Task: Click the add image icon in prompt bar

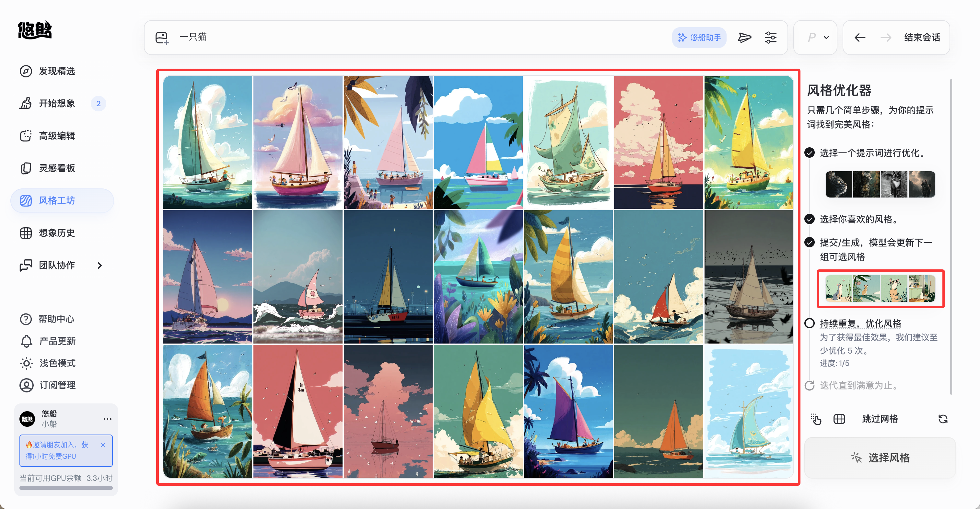Action: point(162,38)
